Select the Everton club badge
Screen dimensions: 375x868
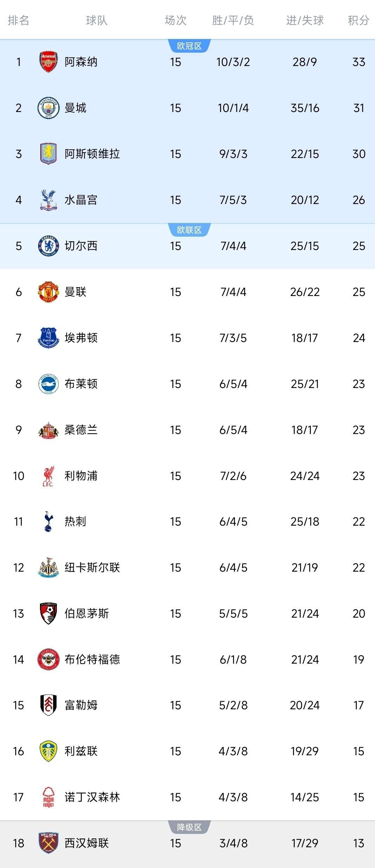pyautogui.click(x=48, y=338)
